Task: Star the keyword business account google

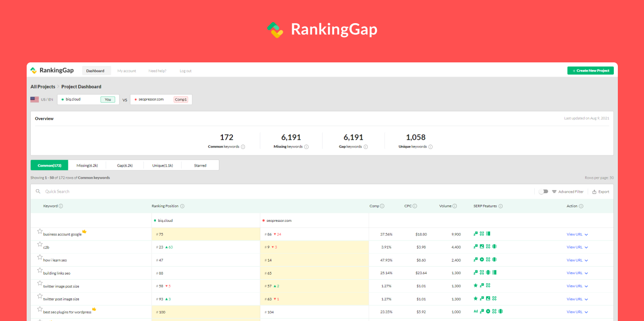Action: coord(40,231)
